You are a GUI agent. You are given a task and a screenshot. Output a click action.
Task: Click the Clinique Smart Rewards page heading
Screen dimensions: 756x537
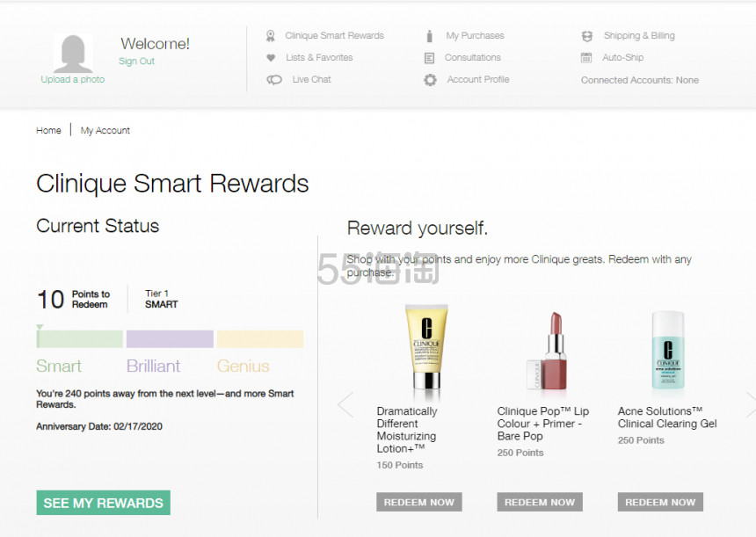172,184
